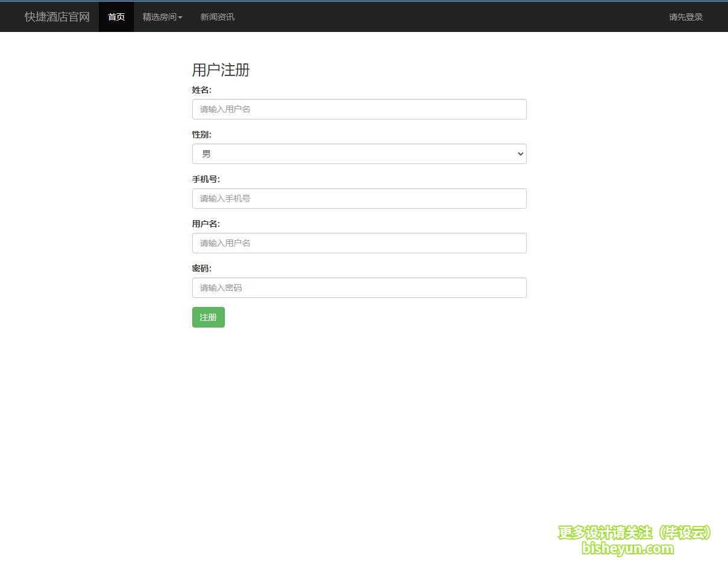This screenshot has width=728, height=570.
Task: Open the 性别 select box
Action: click(359, 154)
